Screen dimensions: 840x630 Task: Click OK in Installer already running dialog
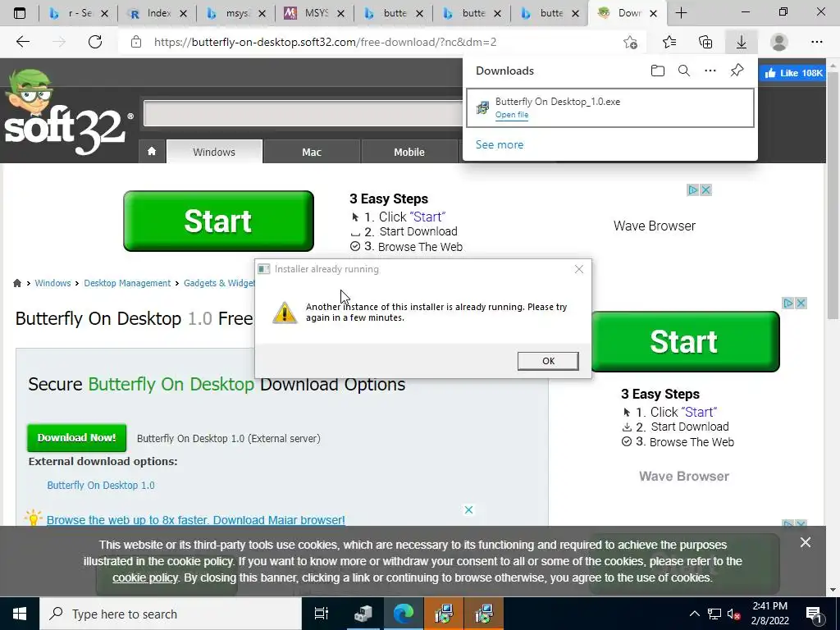point(547,361)
